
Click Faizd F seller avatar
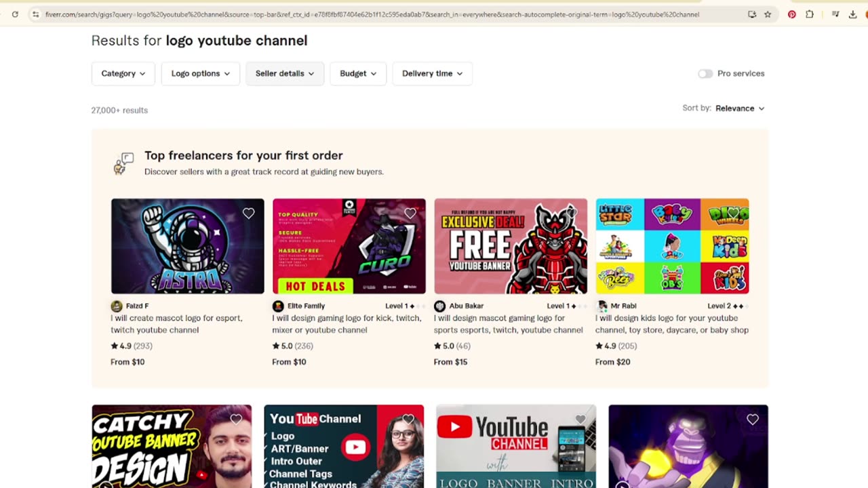(x=117, y=306)
